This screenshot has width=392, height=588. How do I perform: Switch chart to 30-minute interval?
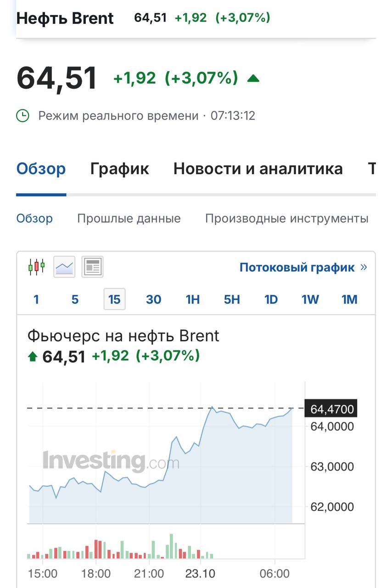click(153, 300)
